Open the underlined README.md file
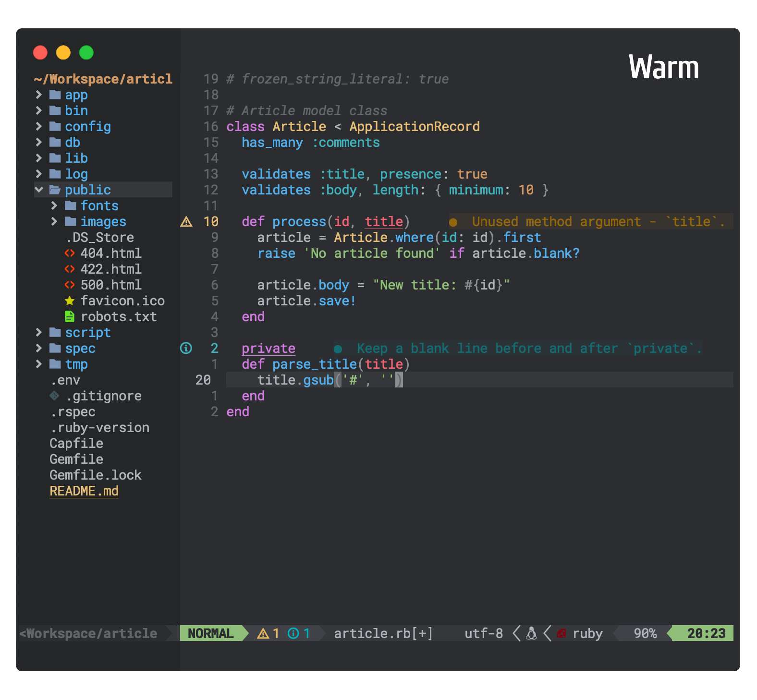 point(84,491)
